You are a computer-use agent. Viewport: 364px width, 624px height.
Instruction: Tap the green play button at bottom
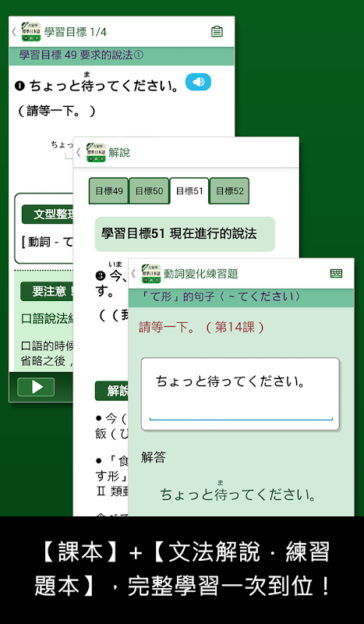36,387
